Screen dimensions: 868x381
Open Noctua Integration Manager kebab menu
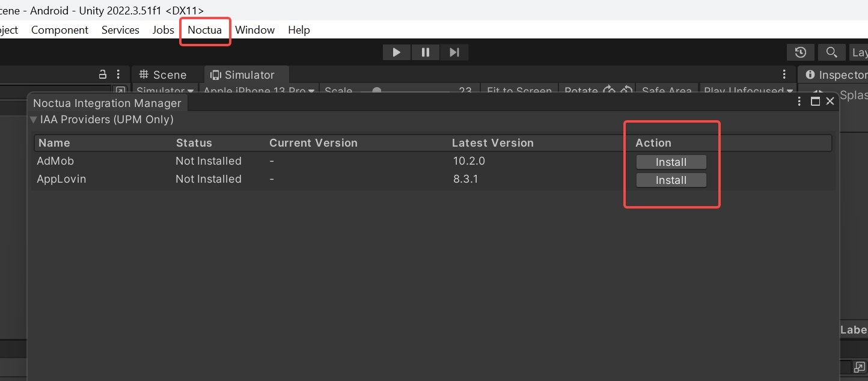[x=800, y=102]
